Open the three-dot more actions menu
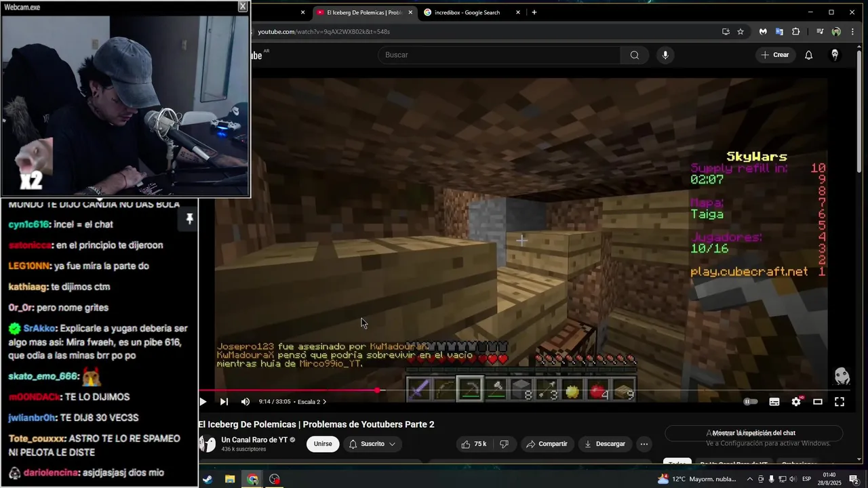868x488 pixels. tap(644, 444)
